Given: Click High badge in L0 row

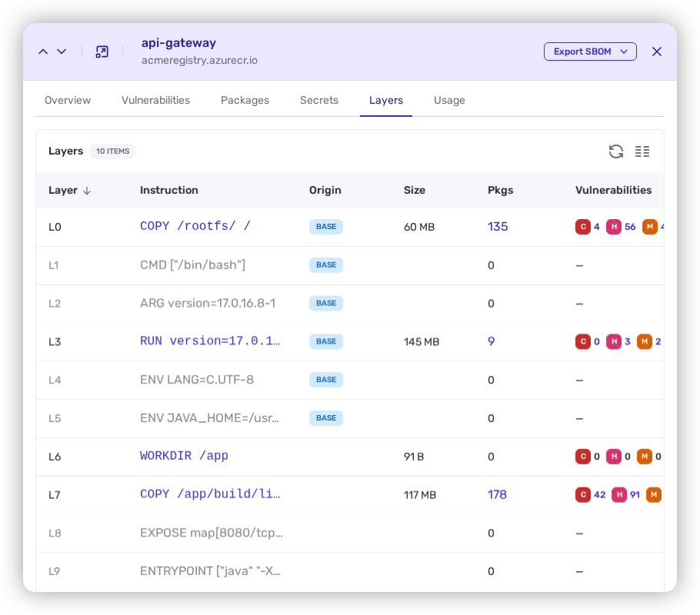Looking at the screenshot, I should [614, 227].
